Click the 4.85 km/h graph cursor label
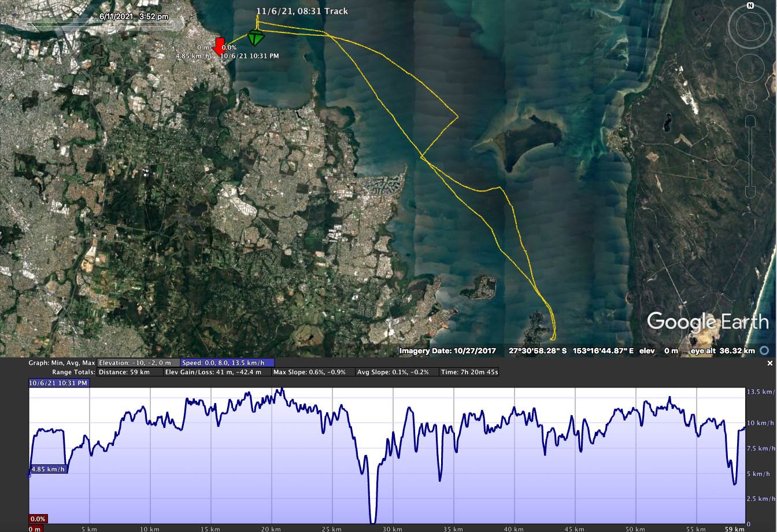The height and width of the screenshot is (532, 777). [x=49, y=469]
